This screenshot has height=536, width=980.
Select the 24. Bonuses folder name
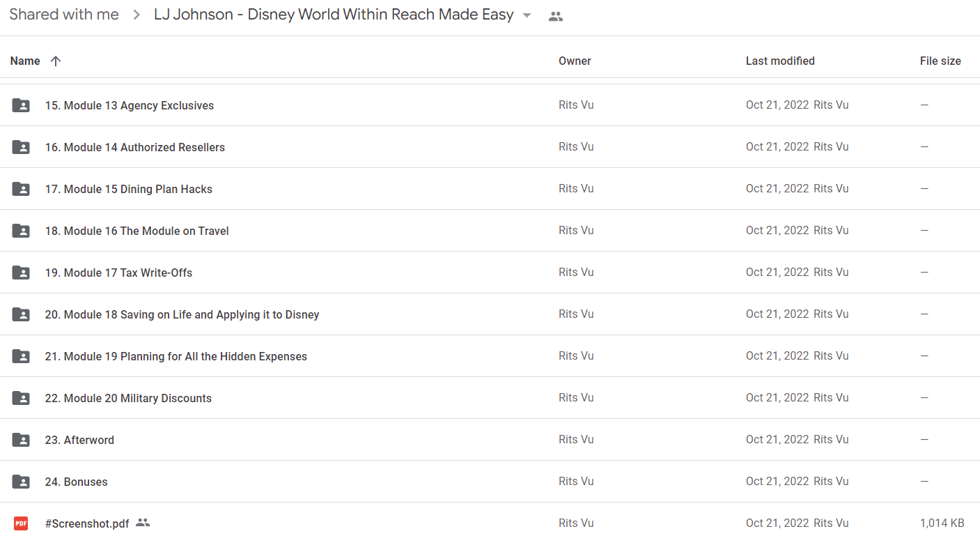pos(77,482)
